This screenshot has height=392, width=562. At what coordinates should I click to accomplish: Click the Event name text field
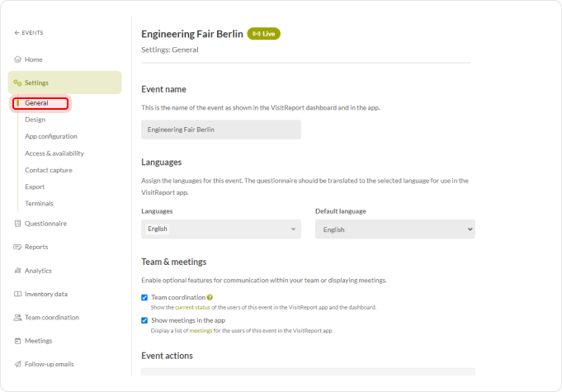click(220, 130)
